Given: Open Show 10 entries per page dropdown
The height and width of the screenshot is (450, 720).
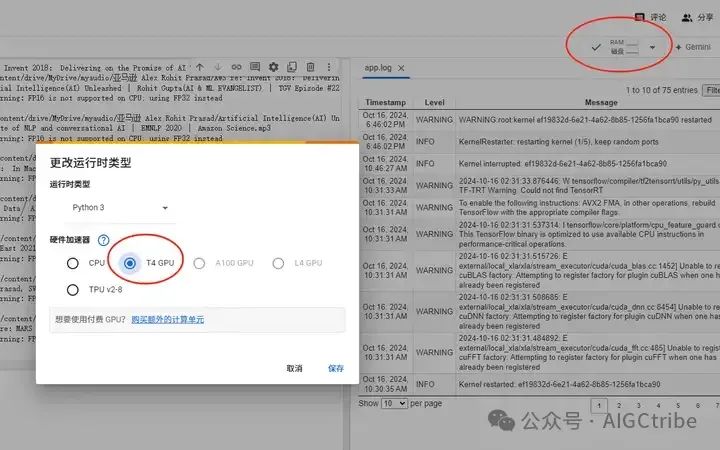Looking at the screenshot, I should (394, 403).
